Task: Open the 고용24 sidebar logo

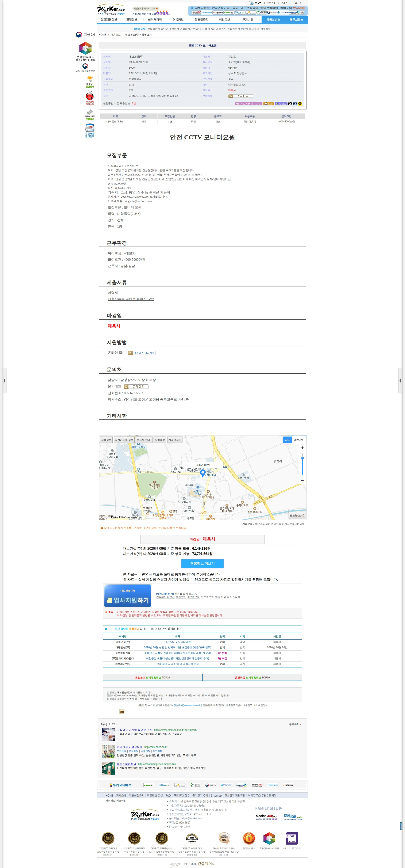Action: click(85, 34)
